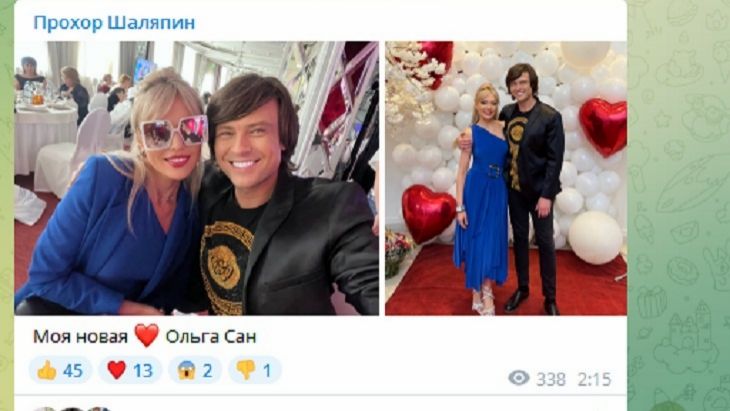Click the 2:15 message timestamp
This screenshot has height=411, width=730.
(594, 379)
